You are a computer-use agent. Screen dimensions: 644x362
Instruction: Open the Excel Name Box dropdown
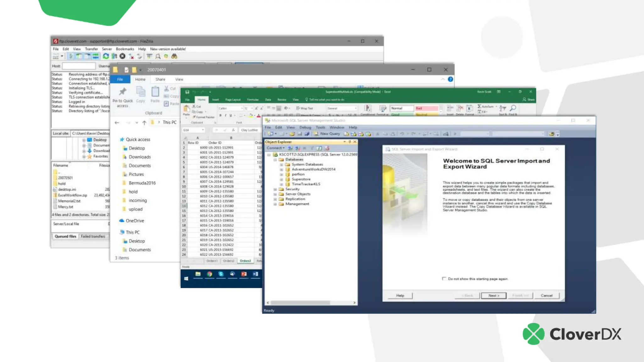click(203, 130)
